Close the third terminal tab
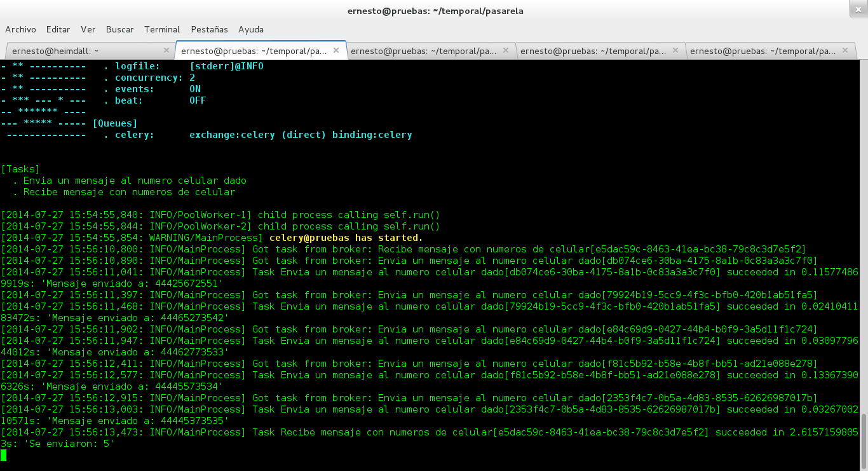 506,50
